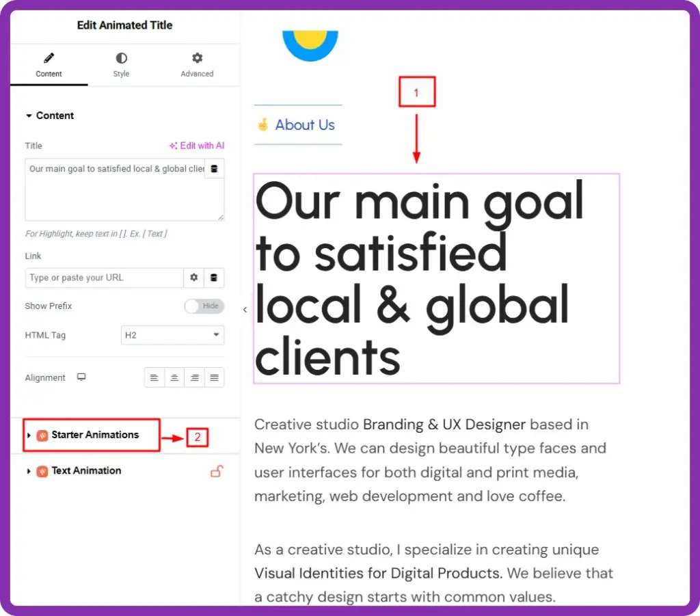Open dynamic tags for Title field
This screenshot has height=616, width=700.
pyautogui.click(x=214, y=169)
